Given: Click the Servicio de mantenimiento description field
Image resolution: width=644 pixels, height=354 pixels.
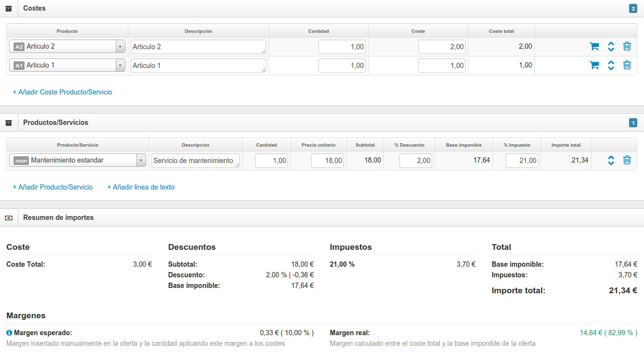Looking at the screenshot, I should (195, 161).
